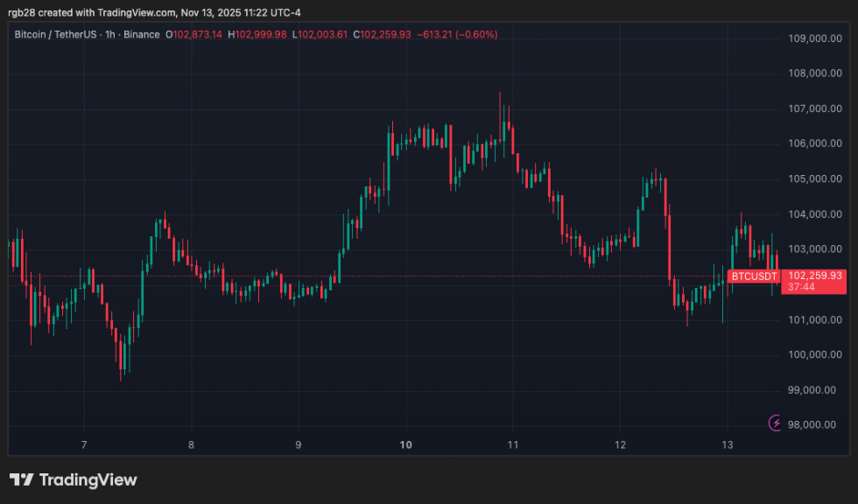This screenshot has width=858, height=504.
Task: Click the purple lightning quick-trade icon
Action: (774, 423)
